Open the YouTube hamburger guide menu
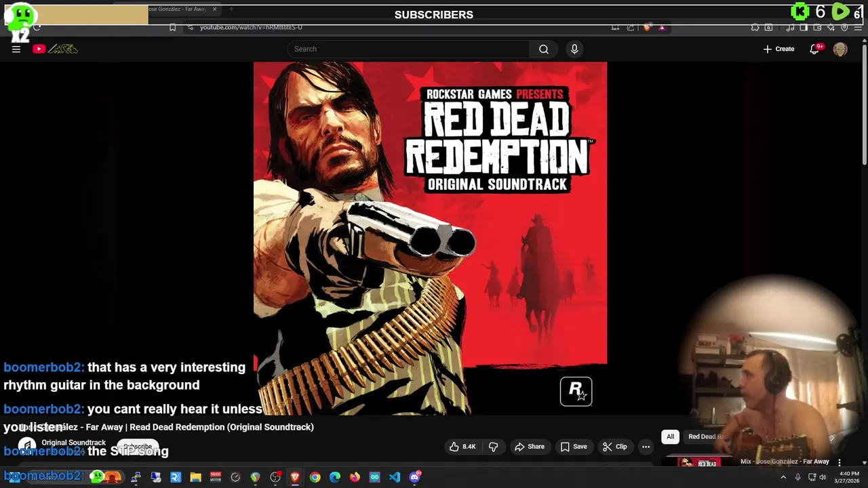 [16, 49]
